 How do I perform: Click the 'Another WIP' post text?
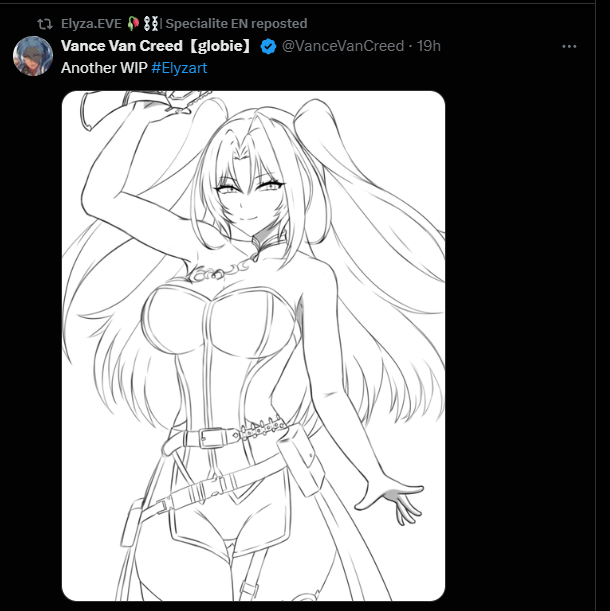[x=104, y=68]
